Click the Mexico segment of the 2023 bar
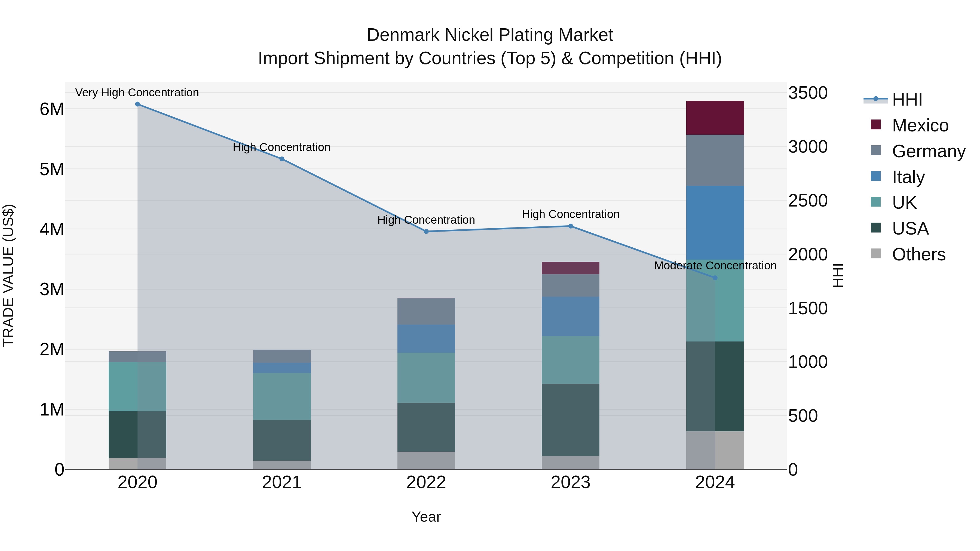This screenshot has height=551, width=980. click(x=571, y=268)
